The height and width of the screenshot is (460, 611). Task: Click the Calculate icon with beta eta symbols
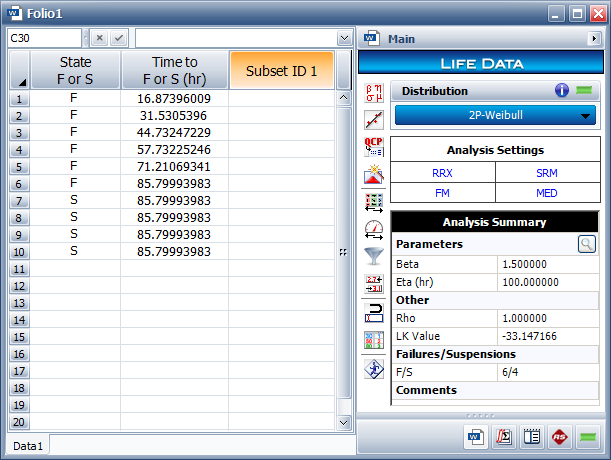point(374,93)
